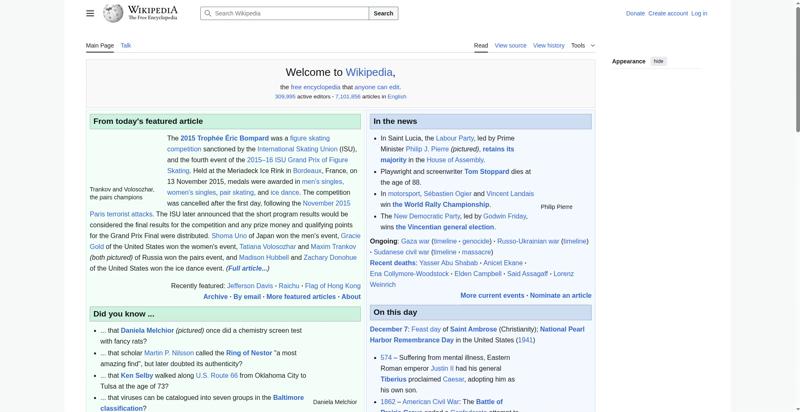This screenshot has height=412, width=800.
Task: Open the Tom Stoppard link
Action: 487,171
